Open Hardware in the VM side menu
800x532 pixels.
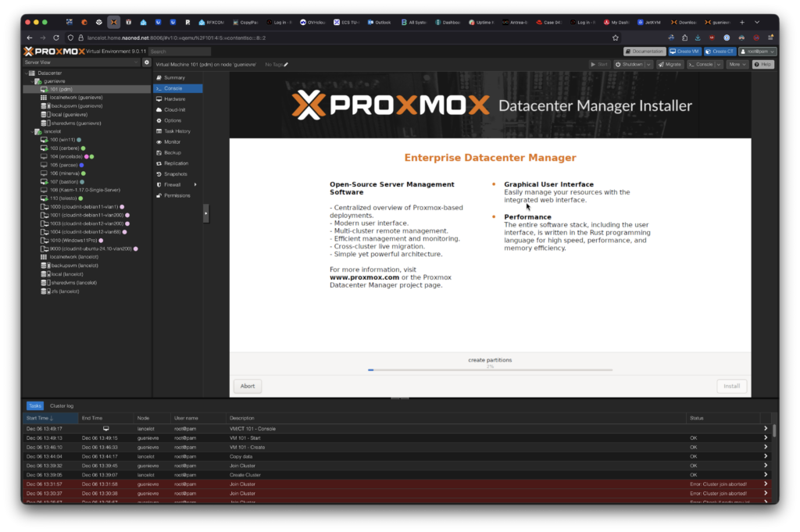(174, 99)
